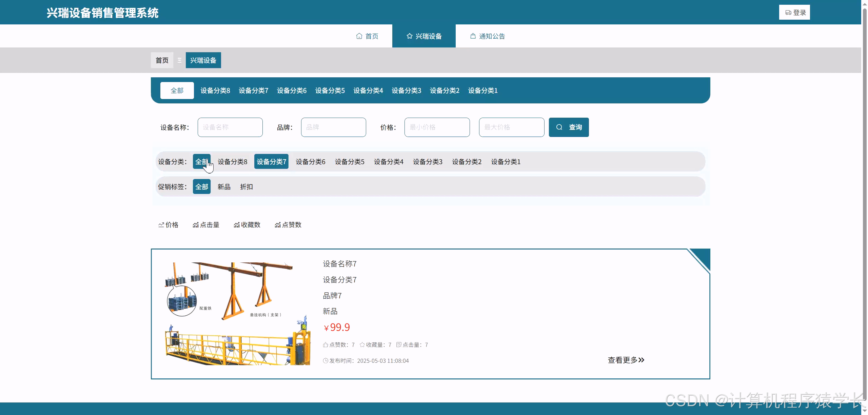Click the thumbs-up 点赞数 icon
The height and width of the screenshot is (415, 868).
click(325, 345)
